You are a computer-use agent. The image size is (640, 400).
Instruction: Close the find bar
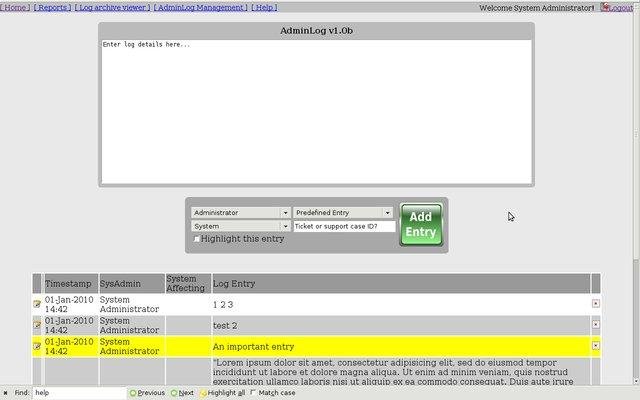coord(5,393)
